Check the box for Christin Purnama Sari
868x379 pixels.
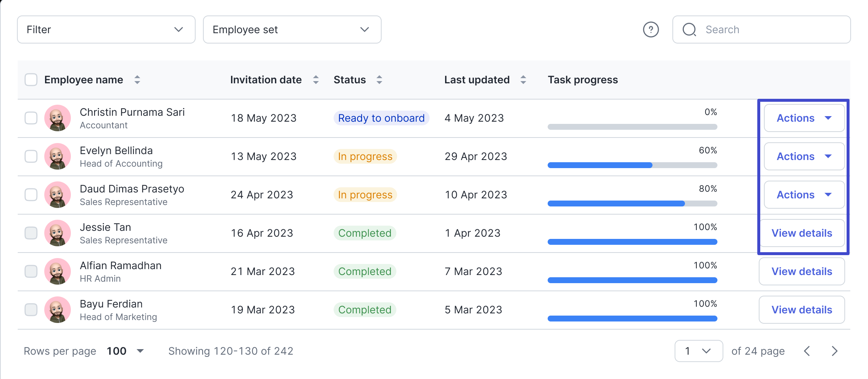click(31, 118)
